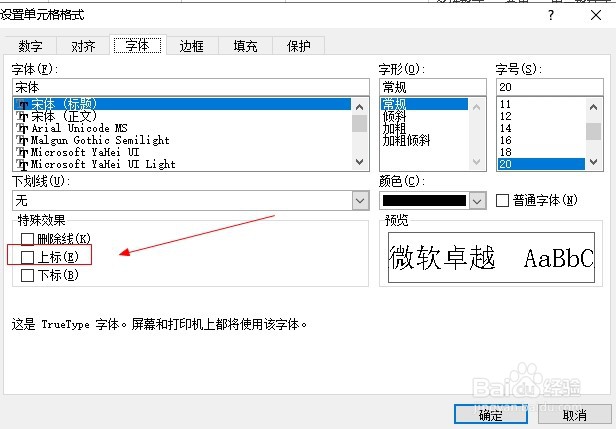Expand the 下划线 dropdown
616x429 pixels.
coord(360,201)
